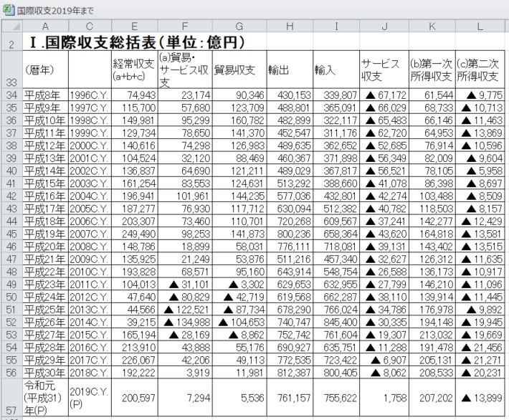Click the (b)第一次所得収支 header cell
Screen dimensions: 509x420
click(x=432, y=70)
